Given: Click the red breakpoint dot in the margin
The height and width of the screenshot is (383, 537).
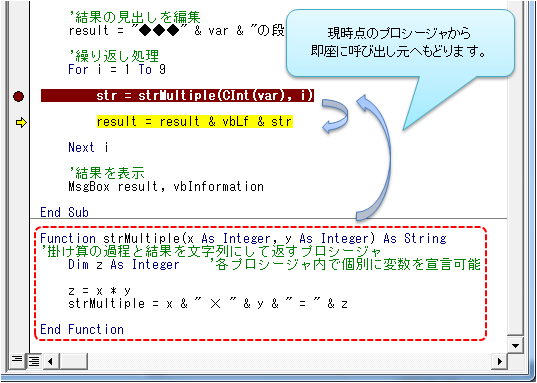Looking at the screenshot, I should (x=18, y=96).
